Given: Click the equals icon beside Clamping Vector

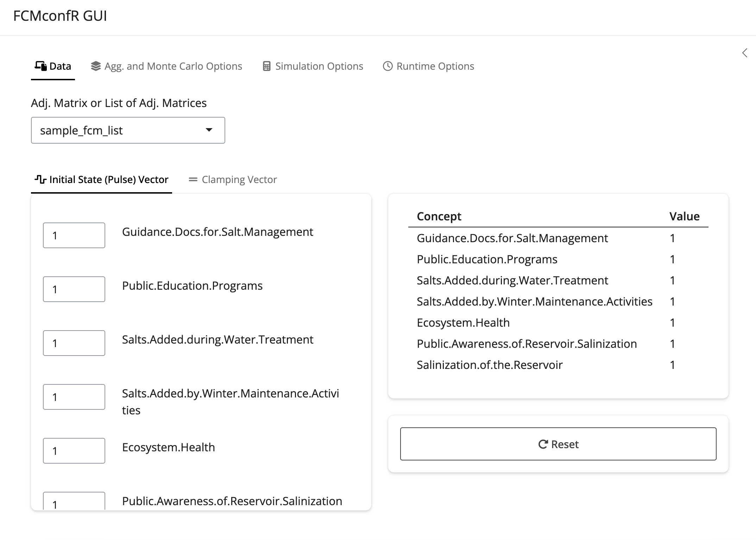Looking at the screenshot, I should (193, 180).
